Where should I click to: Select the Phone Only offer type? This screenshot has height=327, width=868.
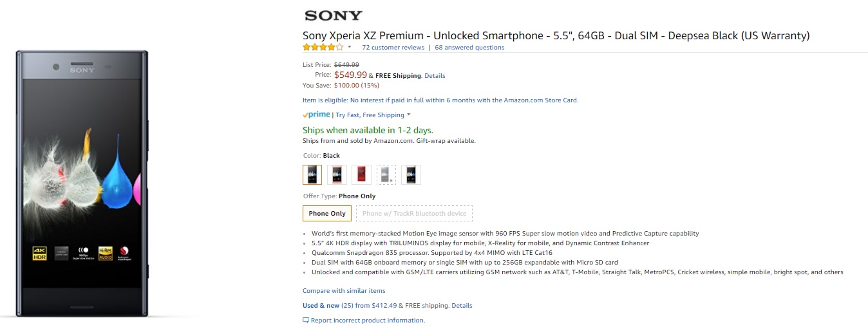tap(327, 214)
